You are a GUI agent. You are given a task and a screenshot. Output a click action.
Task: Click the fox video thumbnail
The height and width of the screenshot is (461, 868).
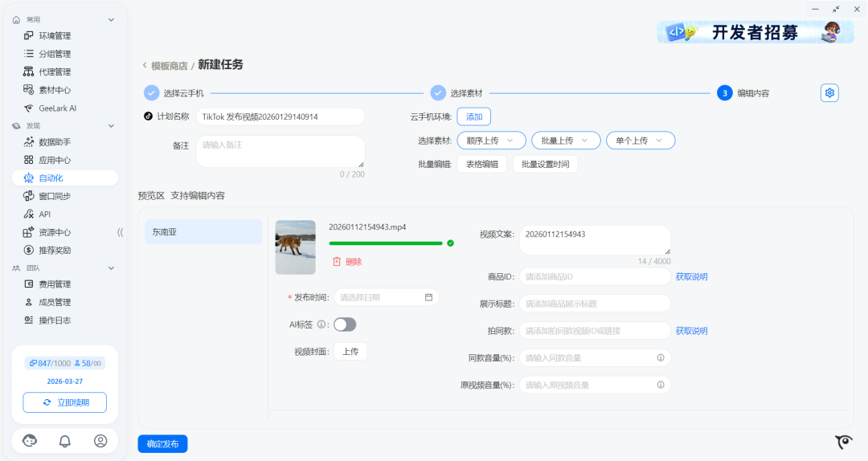point(296,247)
